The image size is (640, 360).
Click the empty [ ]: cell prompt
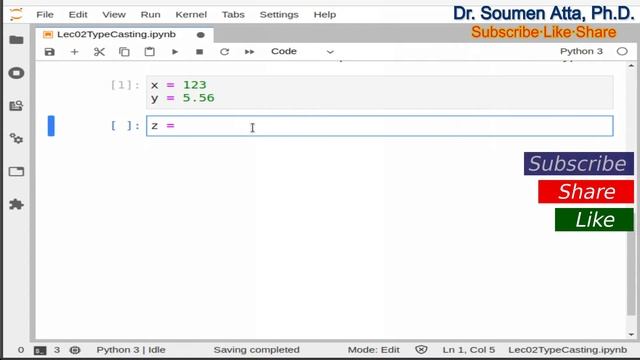click(125, 126)
